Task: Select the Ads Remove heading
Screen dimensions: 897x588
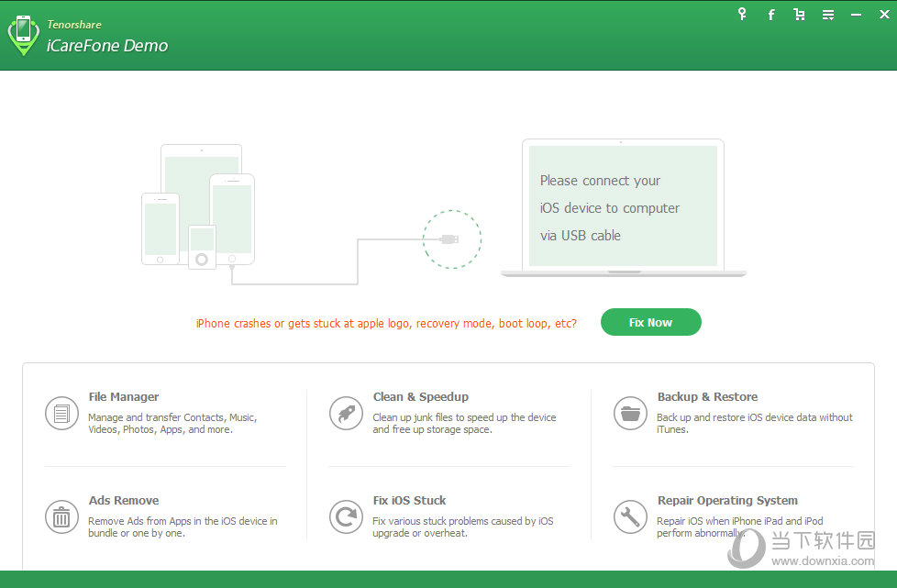Action: tap(124, 501)
